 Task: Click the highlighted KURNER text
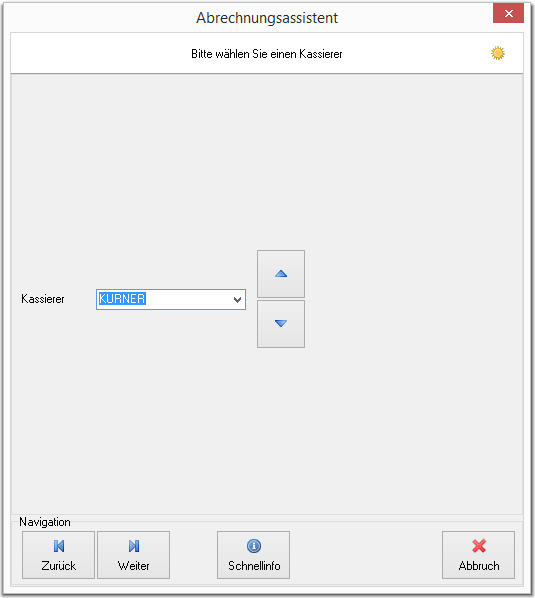tap(122, 299)
